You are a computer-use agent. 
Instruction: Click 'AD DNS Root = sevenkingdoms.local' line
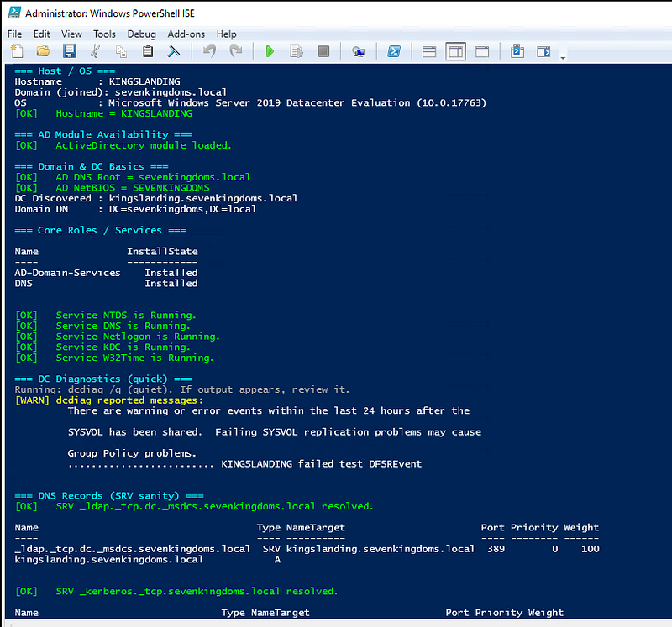click(x=133, y=177)
